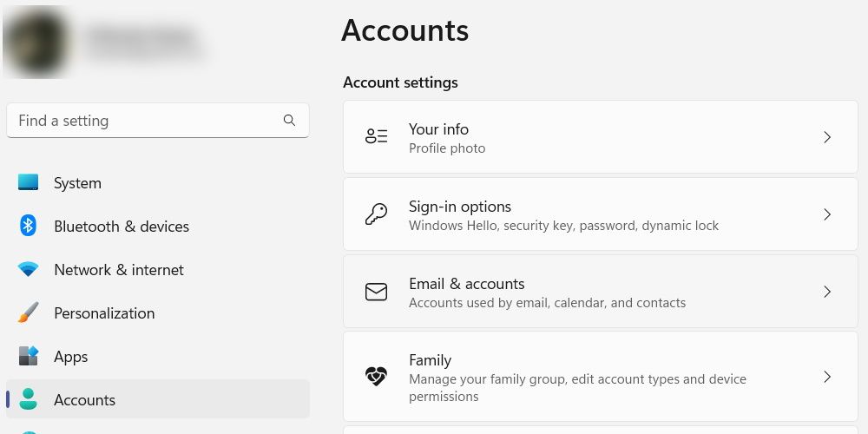Click the Network Wi-Fi icon
Viewport: 868px width, 434px height.
tap(29, 270)
